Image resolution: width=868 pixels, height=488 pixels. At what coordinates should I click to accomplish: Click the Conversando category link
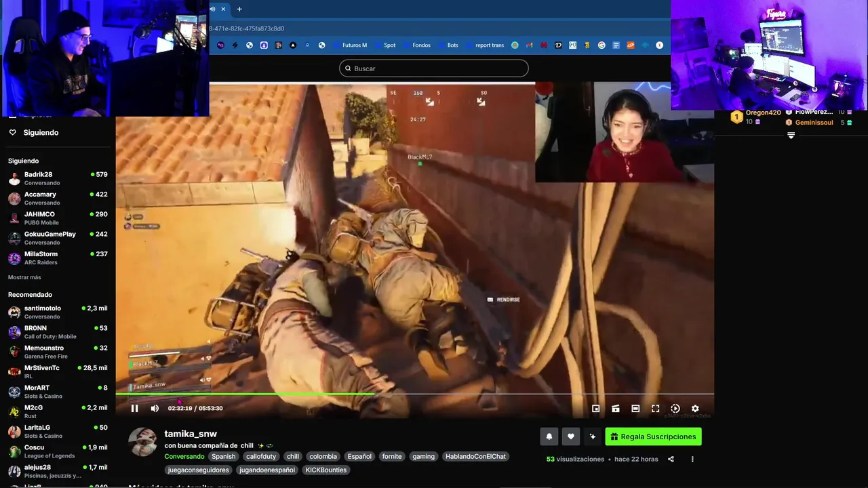[x=184, y=456]
